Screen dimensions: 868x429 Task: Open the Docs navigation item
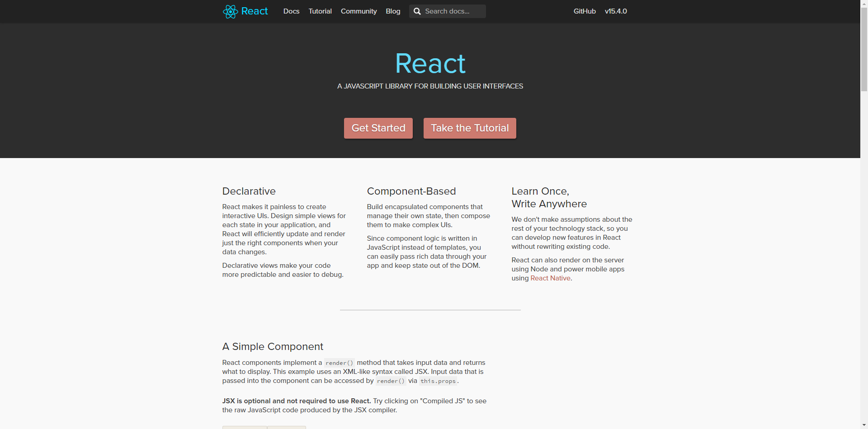point(291,11)
